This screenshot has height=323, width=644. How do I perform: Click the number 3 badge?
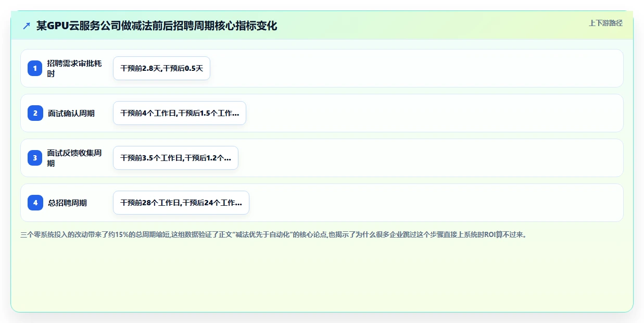point(35,158)
